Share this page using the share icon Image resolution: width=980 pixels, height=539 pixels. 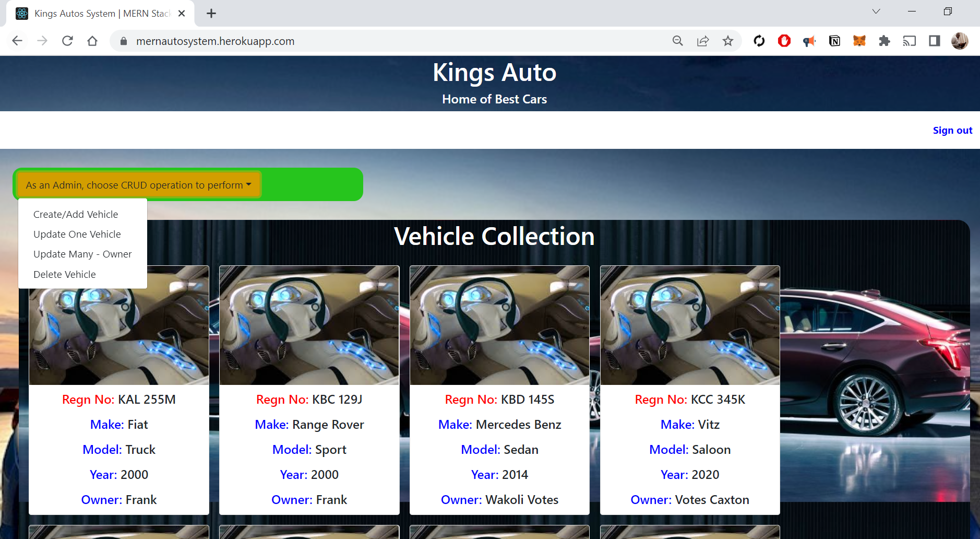coord(703,41)
